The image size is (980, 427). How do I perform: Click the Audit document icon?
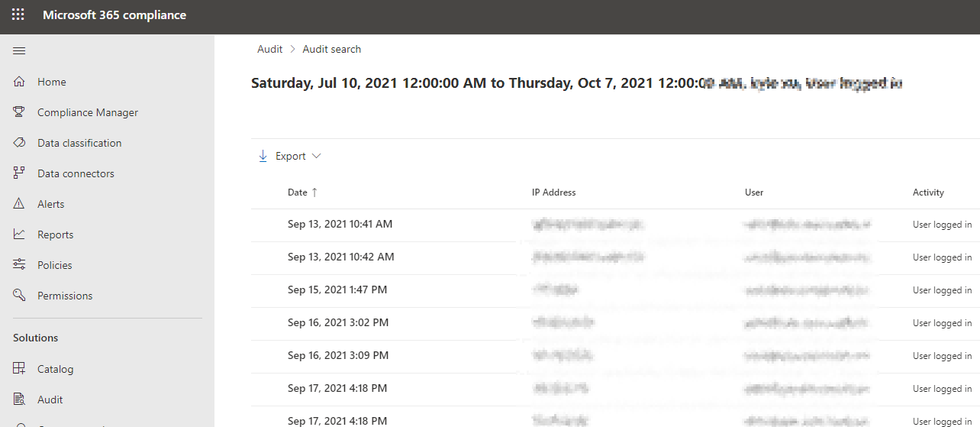pyautogui.click(x=19, y=400)
